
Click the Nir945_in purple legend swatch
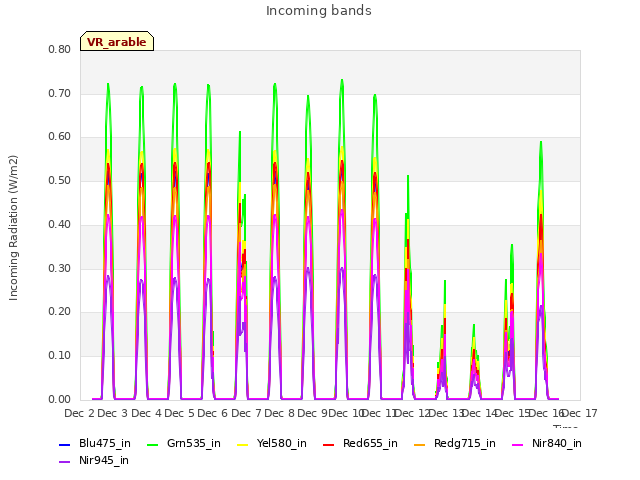point(64,462)
